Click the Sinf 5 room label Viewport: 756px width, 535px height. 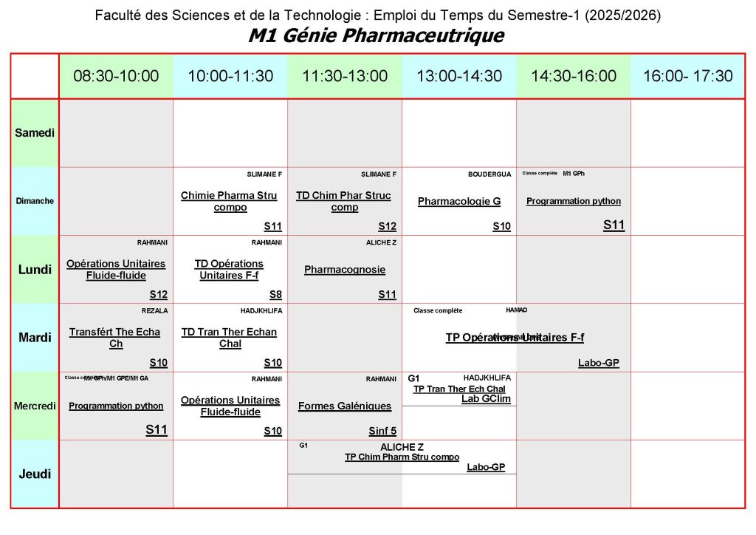point(382,432)
